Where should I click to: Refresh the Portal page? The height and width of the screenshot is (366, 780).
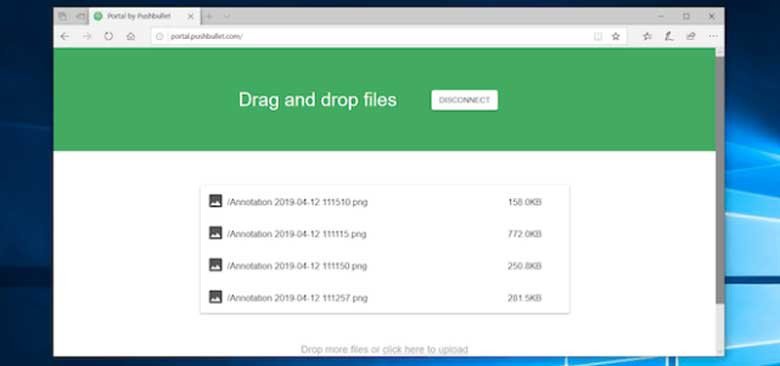tap(108, 36)
